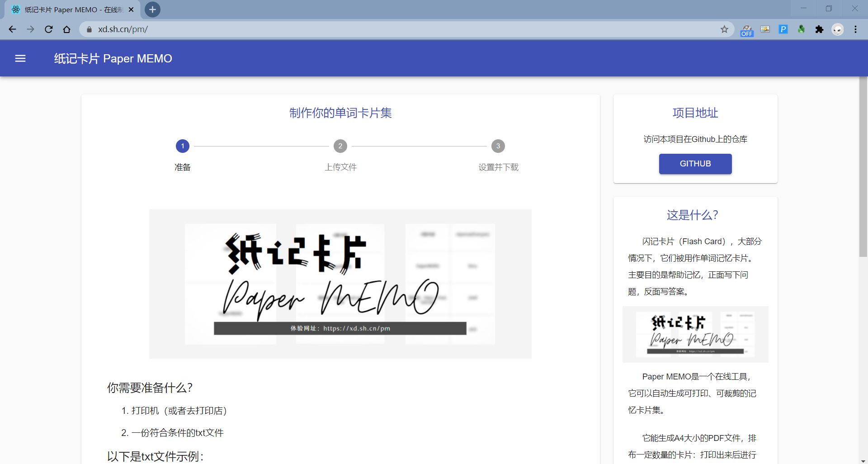Click the small Paper MEMO sidebar thumbnail

[x=695, y=334]
